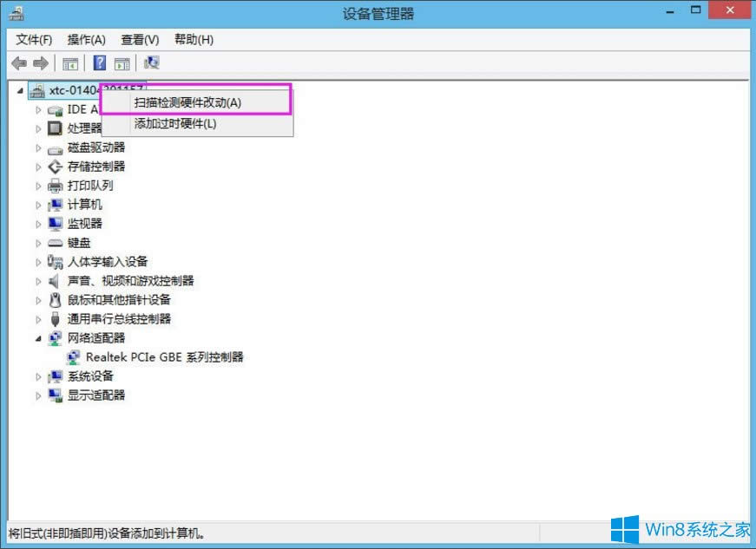Click the 监视器 monitor device icon
This screenshot has width=756, height=549.
pos(55,223)
